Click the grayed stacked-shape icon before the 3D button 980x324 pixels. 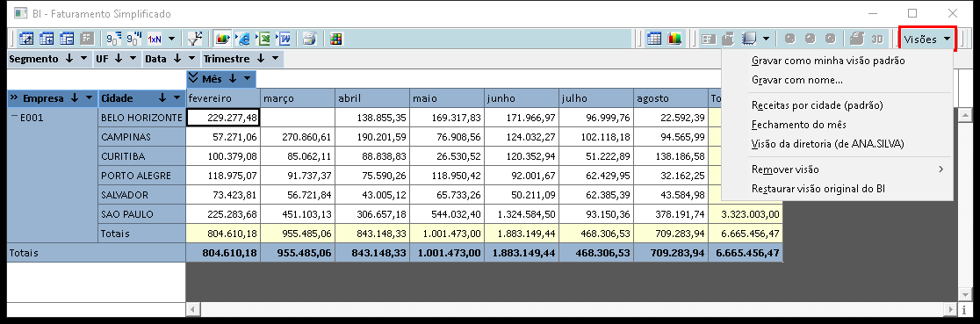pyautogui.click(x=857, y=39)
